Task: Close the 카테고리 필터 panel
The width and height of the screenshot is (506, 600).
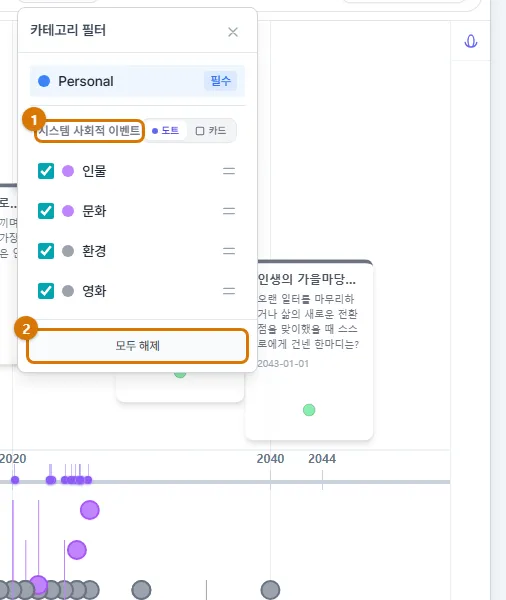Action: point(233,32)
